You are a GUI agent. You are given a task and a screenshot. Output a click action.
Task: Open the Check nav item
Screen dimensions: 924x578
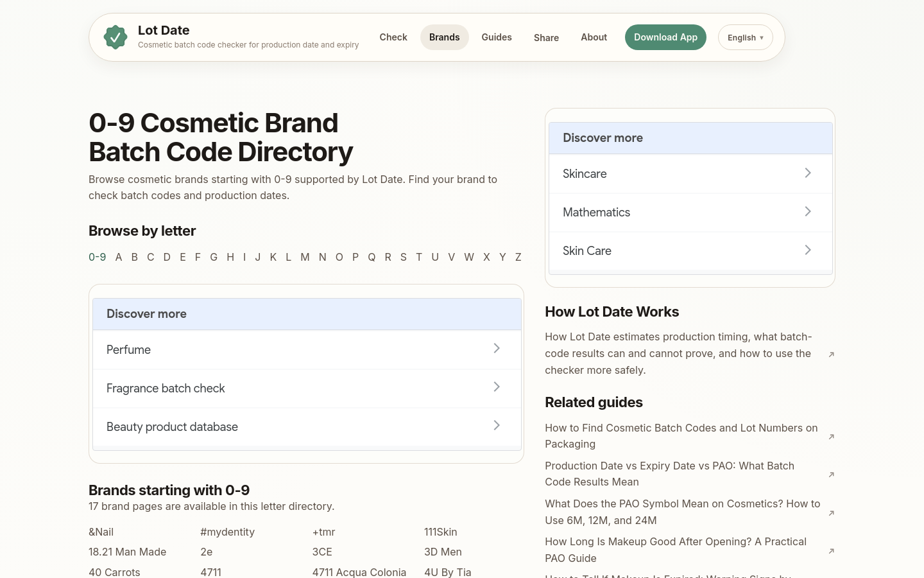pos(393,37)
